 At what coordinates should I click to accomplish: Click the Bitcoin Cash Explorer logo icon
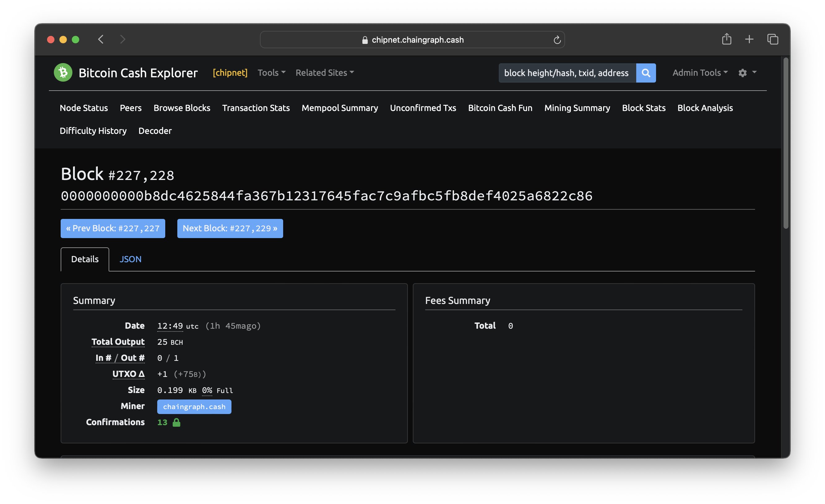click(x=64, y=71)
